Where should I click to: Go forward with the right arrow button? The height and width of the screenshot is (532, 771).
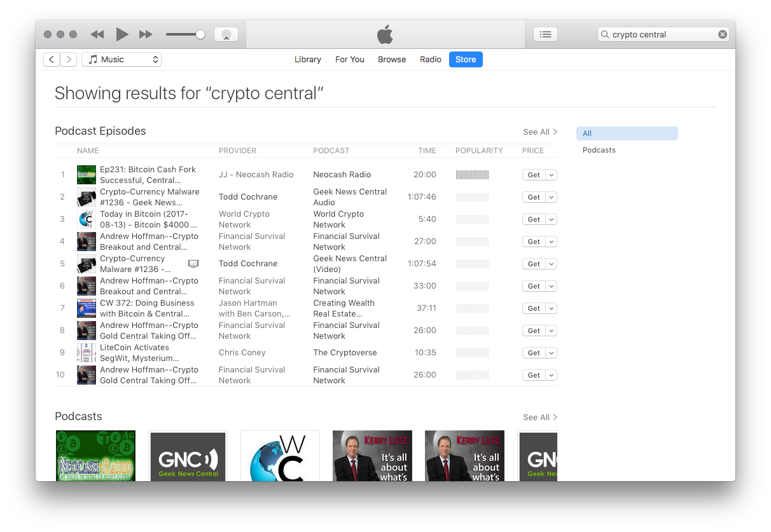(69, 59)
